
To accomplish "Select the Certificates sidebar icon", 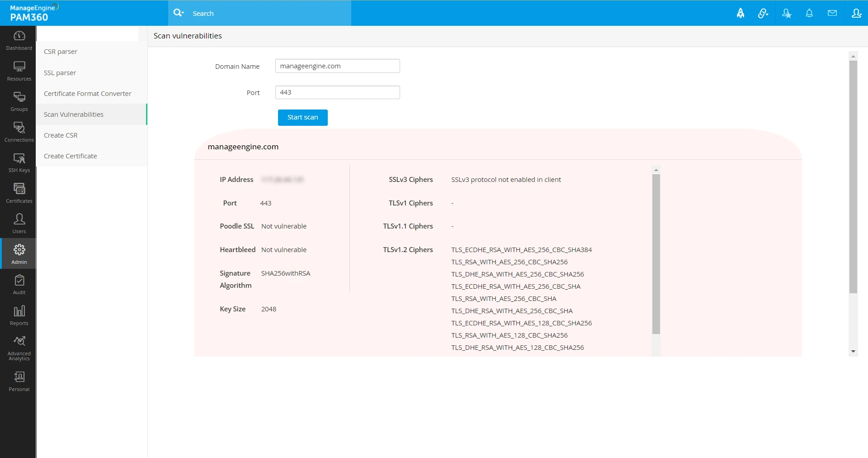I will click(19, 193).
